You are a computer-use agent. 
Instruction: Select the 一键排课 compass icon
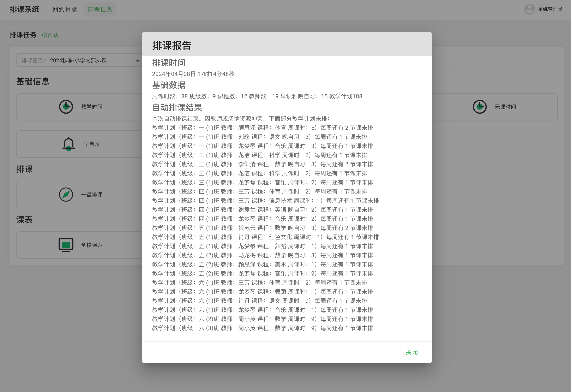66,194
